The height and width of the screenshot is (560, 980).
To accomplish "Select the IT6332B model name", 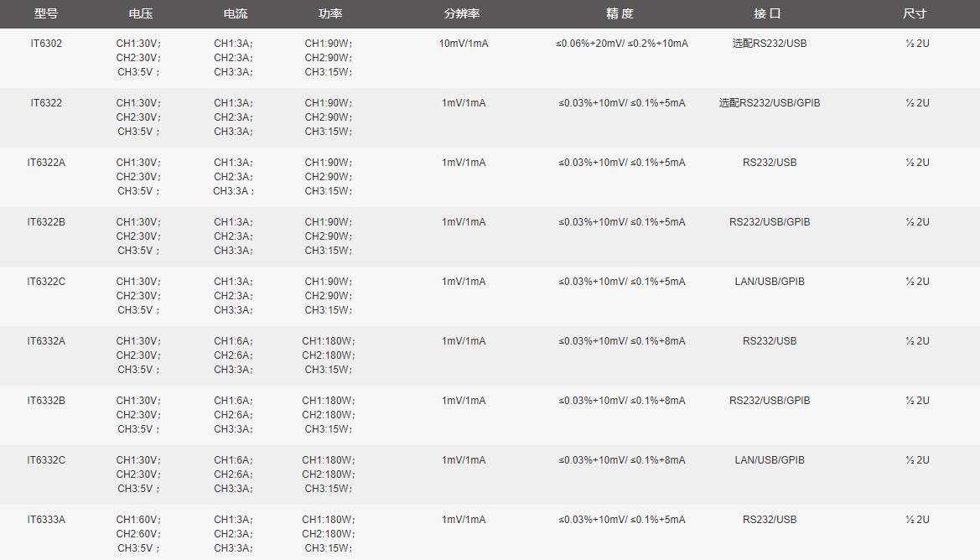I will pos(46,401).
